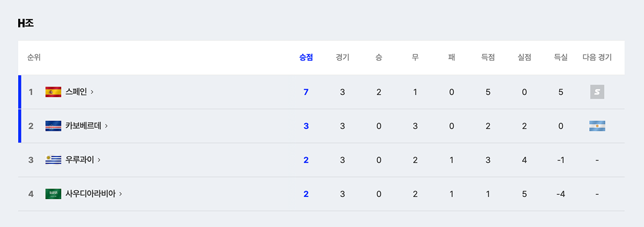
Task: Click the Saudi Arabia flag icon
Action: 53,194
